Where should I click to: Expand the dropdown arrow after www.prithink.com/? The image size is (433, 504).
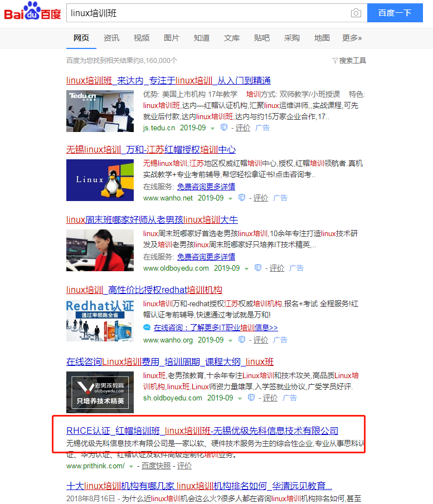(132, 466)
